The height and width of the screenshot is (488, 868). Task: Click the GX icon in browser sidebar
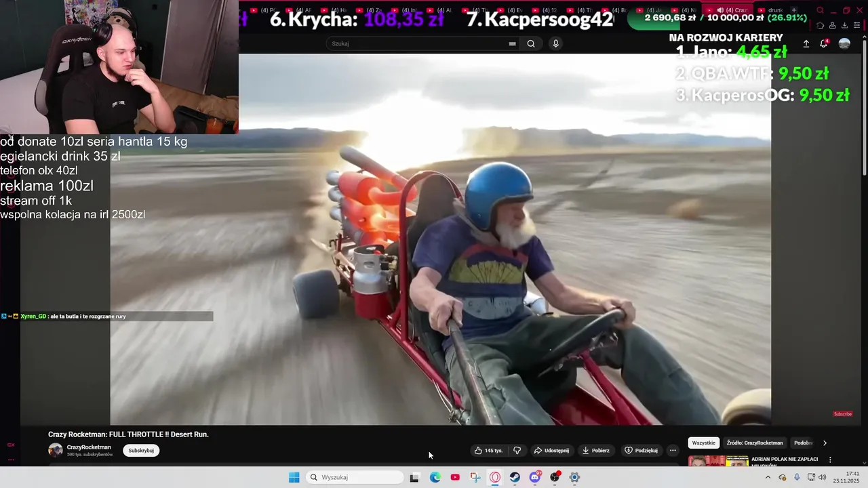11,445
